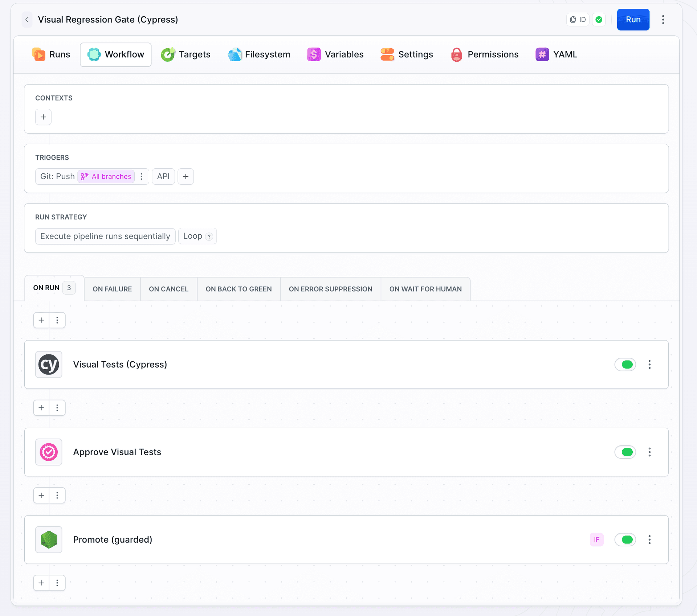Open Visual Tests (Cypress) more options
The height and width of the screenshot is (616, 697).
point(649,365)
